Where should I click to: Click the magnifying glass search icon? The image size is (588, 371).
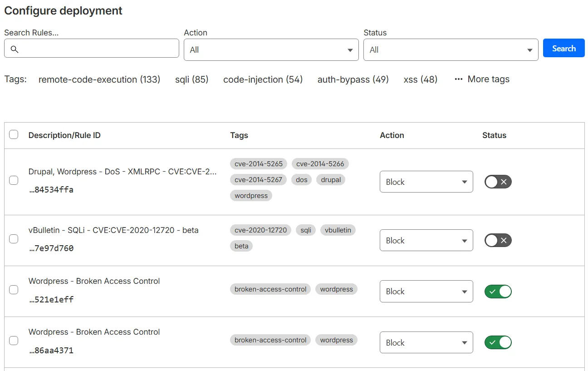click(x=14, y=48)
